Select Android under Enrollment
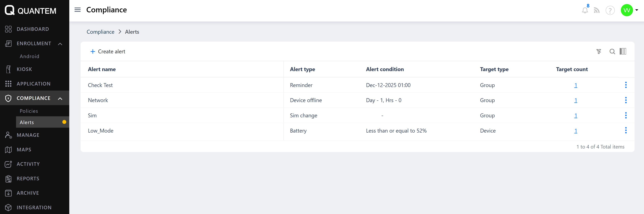Viewport: 644px width, 214px height. coord(30,56)
